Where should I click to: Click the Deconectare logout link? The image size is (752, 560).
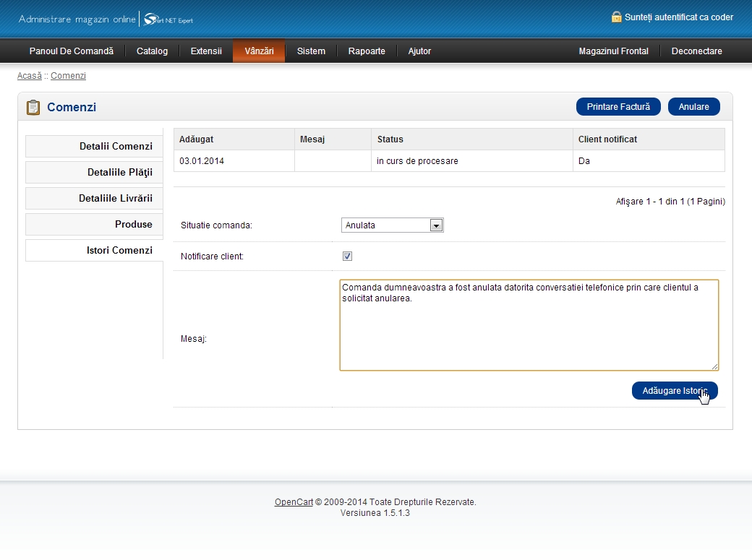[x=696, y=51]
